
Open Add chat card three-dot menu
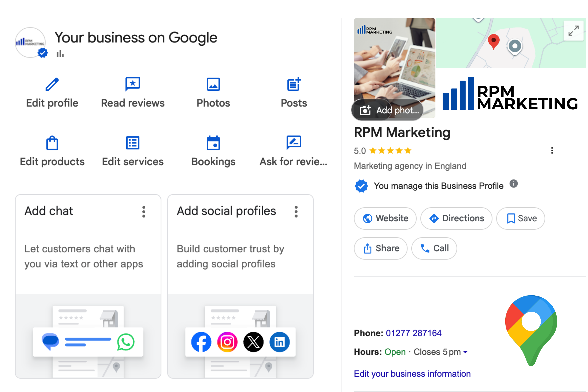144,212
